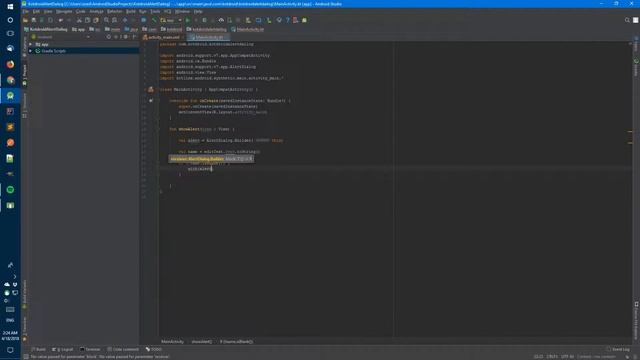Viewport: 640px width, 360px height.
Task: Click the Copy toolbar icon
Action: point(87,20)
